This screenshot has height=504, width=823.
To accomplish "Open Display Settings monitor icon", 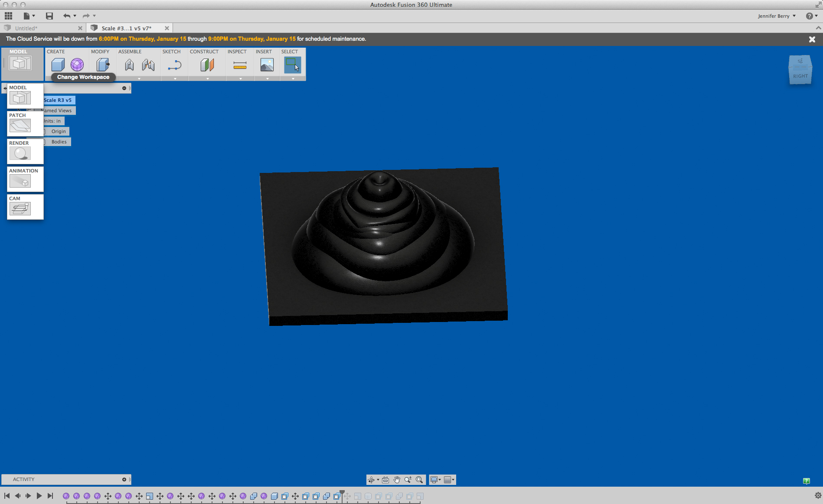I will pyautogui.click(x=434, y=480).
